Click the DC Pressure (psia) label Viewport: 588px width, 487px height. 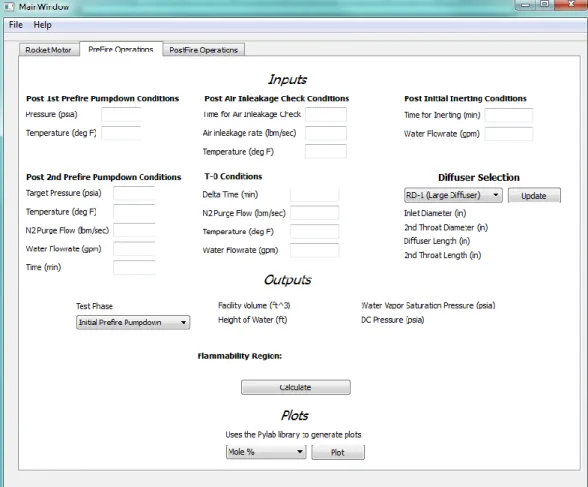(x=393, y=320)
